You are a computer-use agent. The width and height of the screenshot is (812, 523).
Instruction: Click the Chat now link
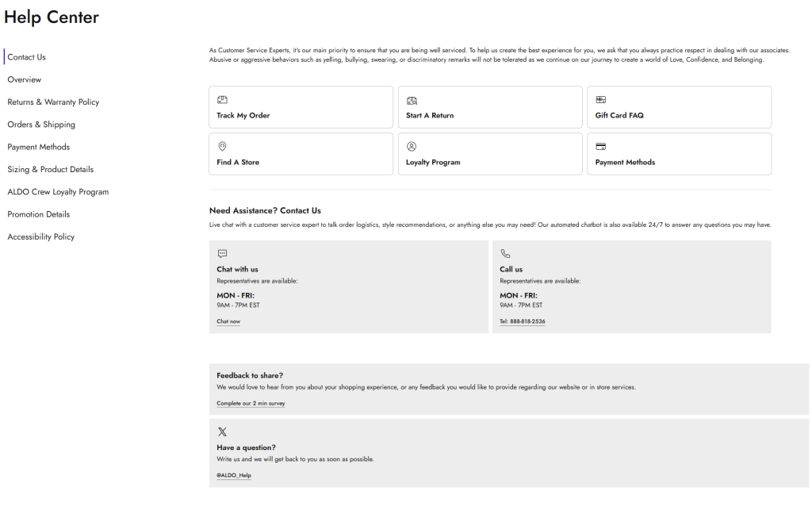coord(228,321)
